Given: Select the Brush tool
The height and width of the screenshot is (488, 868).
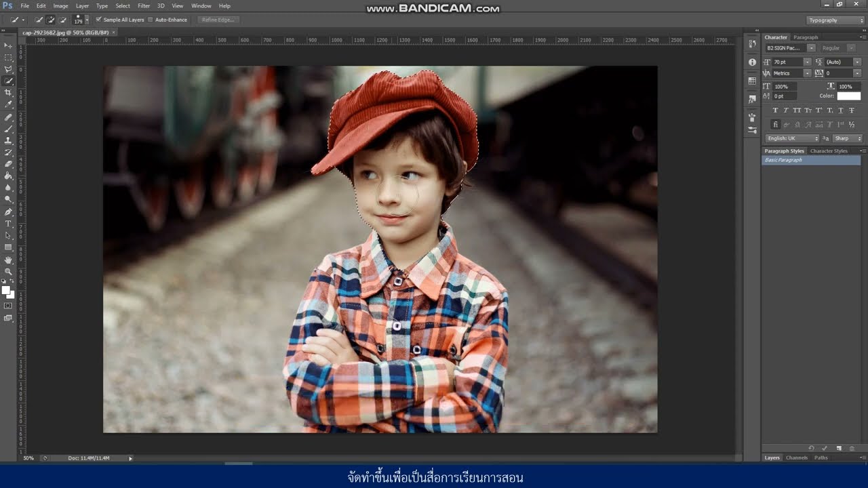Looking at the screenshot, I should coord(8,129).
